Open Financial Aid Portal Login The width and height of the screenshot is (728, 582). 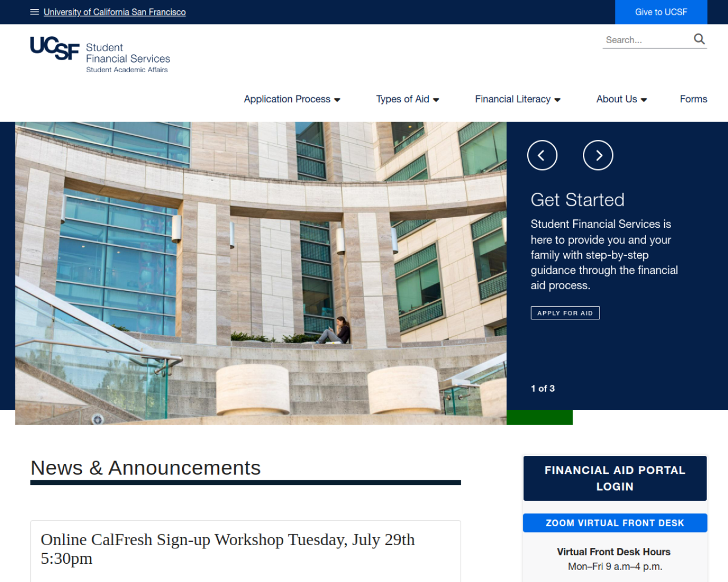pyautogui.click(x=615, y=479)
